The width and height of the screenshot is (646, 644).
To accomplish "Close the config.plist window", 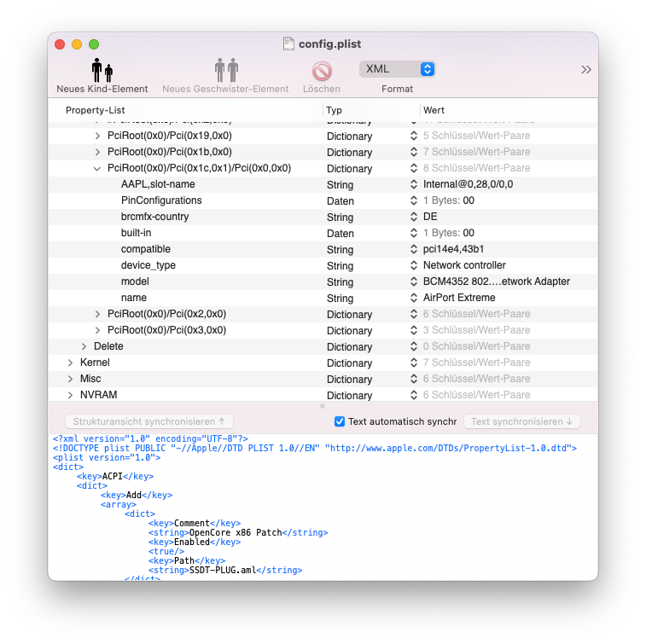I will point(60,44).
